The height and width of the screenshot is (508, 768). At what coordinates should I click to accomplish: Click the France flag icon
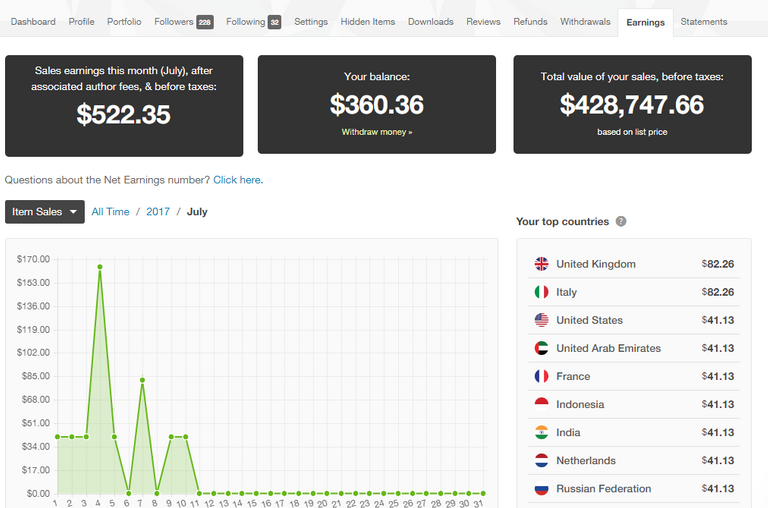click(x=541, y=376)
